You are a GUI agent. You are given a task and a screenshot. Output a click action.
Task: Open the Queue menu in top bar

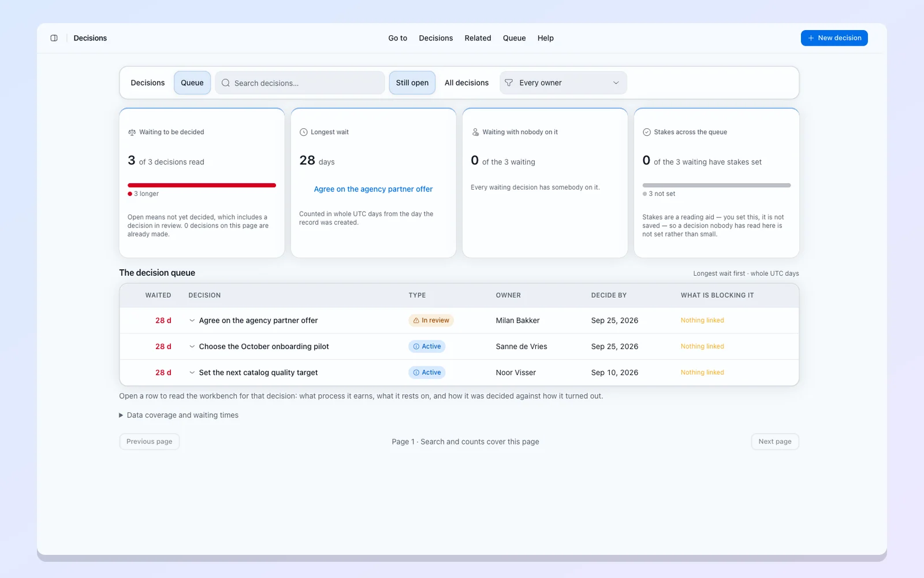[515, 38]
